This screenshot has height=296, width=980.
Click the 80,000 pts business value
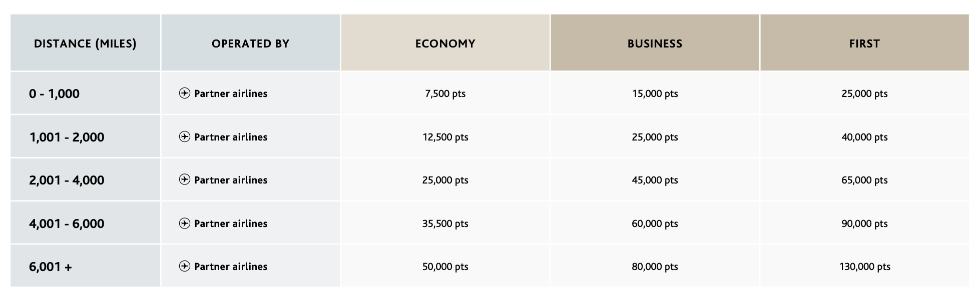(x=655, y=266)
